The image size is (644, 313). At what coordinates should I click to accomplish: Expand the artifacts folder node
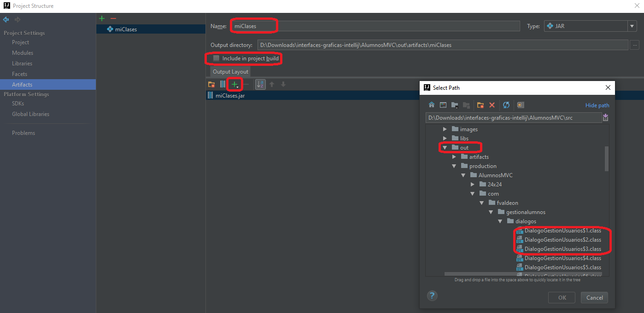coord(454,157)
